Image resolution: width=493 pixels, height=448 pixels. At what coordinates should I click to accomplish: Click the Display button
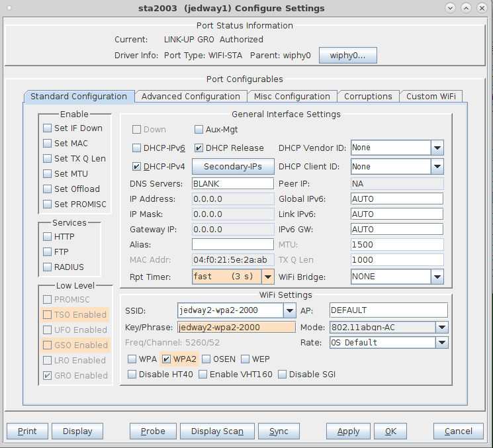pyautogui.click(x=77, y=431)
